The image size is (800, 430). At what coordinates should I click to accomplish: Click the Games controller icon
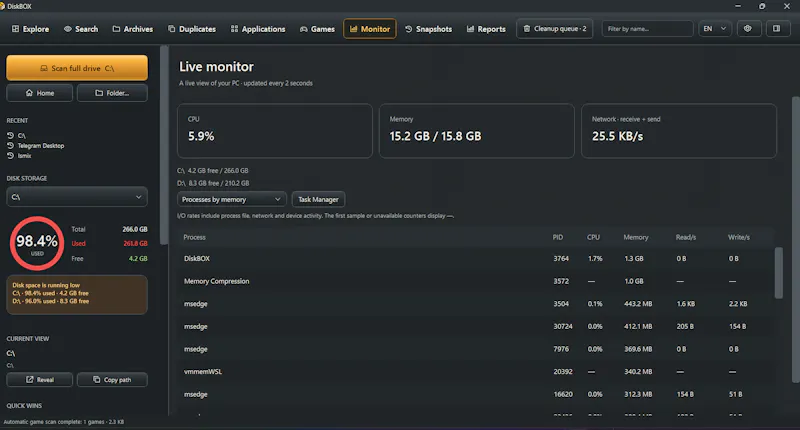point(304,29)
